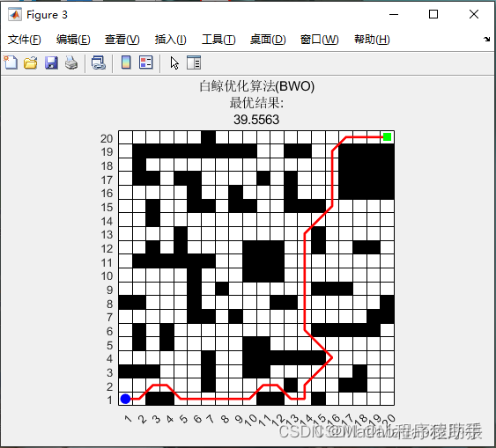This screenshot has height=448, width=496.
Task: Open the 工具(T) menu
Action: [x=218, y=40]
